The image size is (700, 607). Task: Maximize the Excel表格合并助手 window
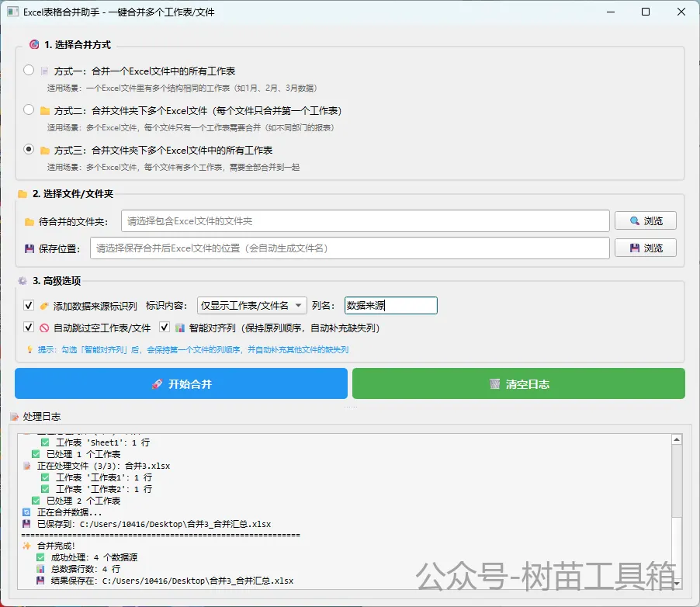(646, 12)
